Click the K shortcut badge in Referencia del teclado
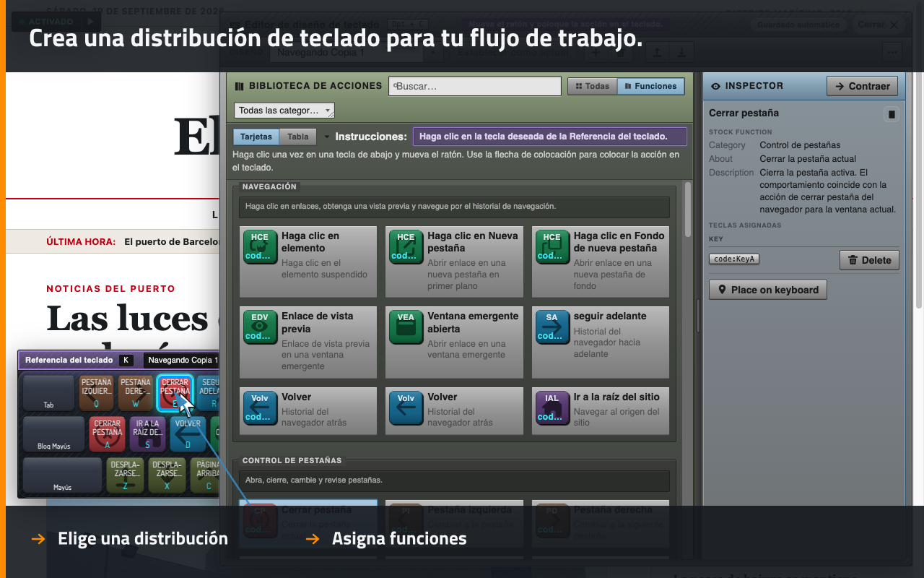 coord(126,360)
